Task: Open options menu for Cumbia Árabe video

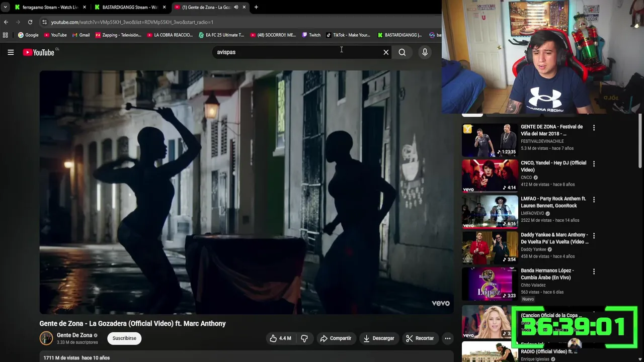Action: [594, 271]
